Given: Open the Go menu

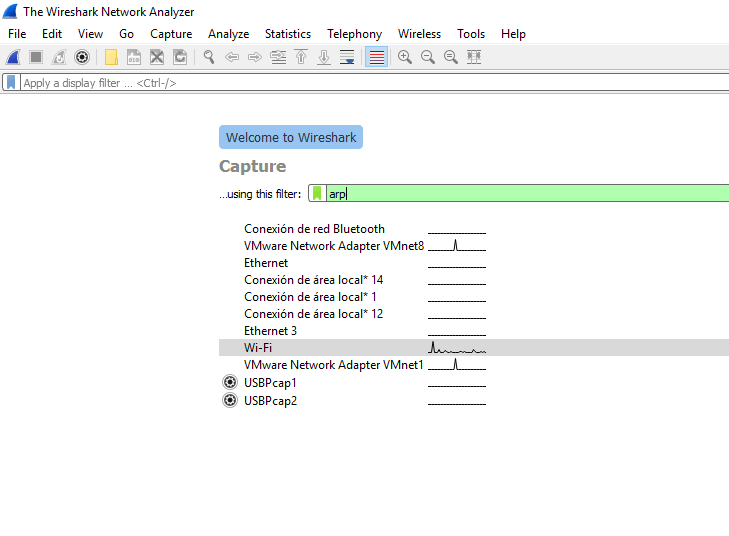Looking at the screenshot, I should click(126, 34).
